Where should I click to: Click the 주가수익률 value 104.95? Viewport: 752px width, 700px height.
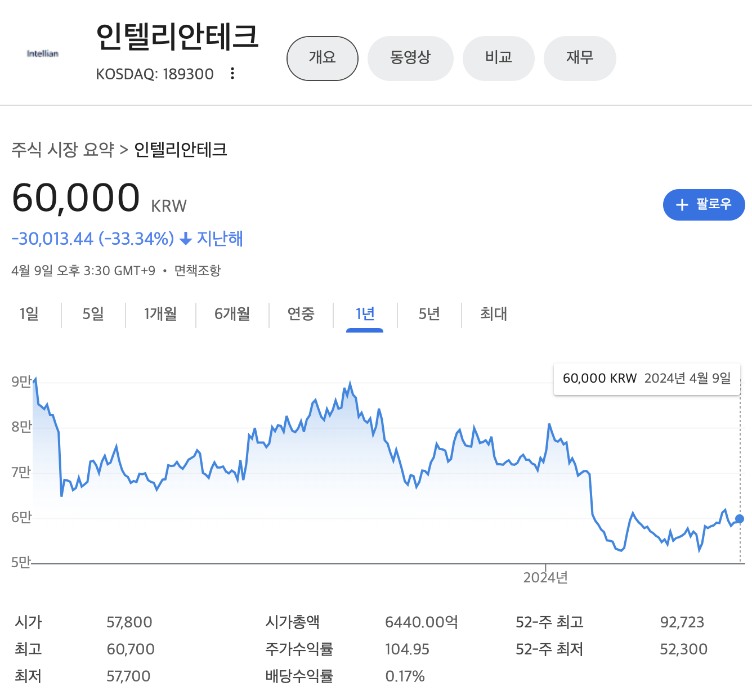coord(407,649)
